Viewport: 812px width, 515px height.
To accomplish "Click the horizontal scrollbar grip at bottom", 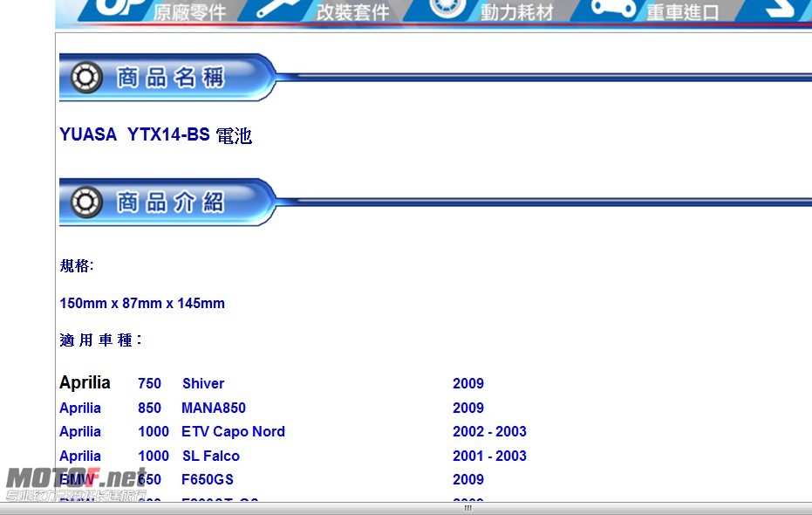I will (468, 508).
